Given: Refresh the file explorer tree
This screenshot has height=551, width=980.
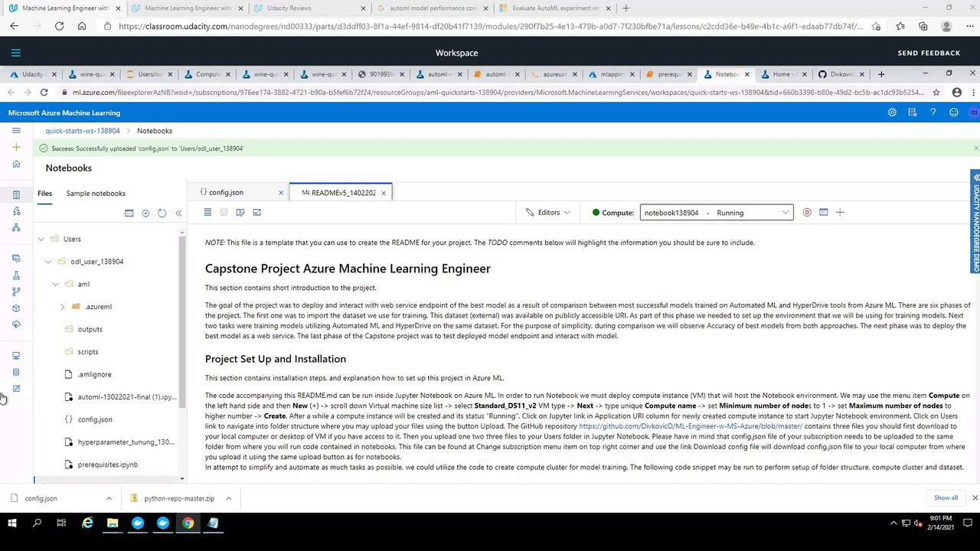Looking at the screenshot, I should click(162, 213).
